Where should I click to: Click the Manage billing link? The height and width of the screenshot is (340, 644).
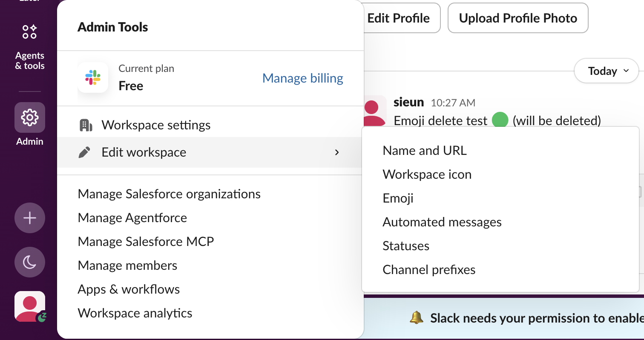click(303, 78)
